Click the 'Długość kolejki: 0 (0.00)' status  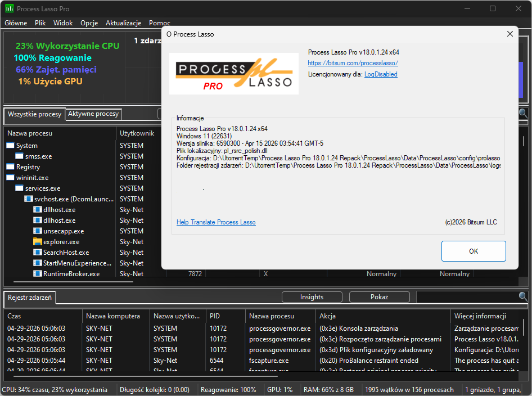pyautogui.click(x=155, y=390)
